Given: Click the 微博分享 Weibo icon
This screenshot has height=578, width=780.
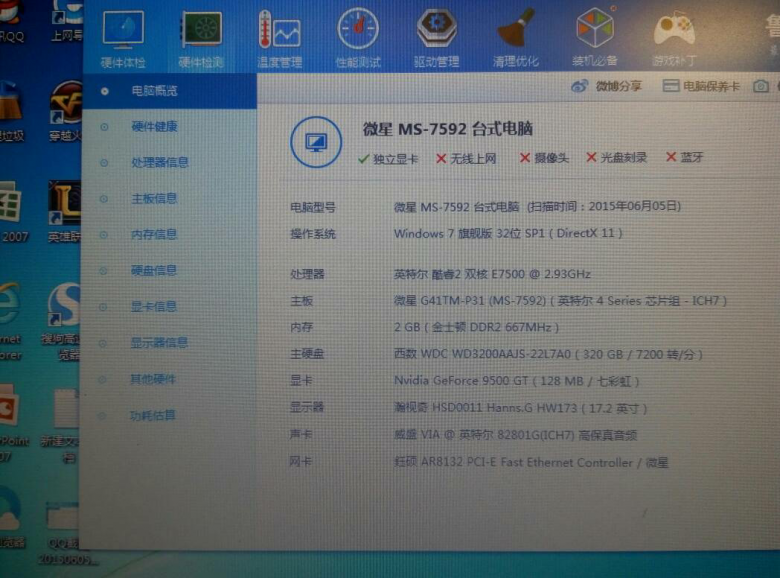Looking at the screenshot, I should tap(580, 87).
